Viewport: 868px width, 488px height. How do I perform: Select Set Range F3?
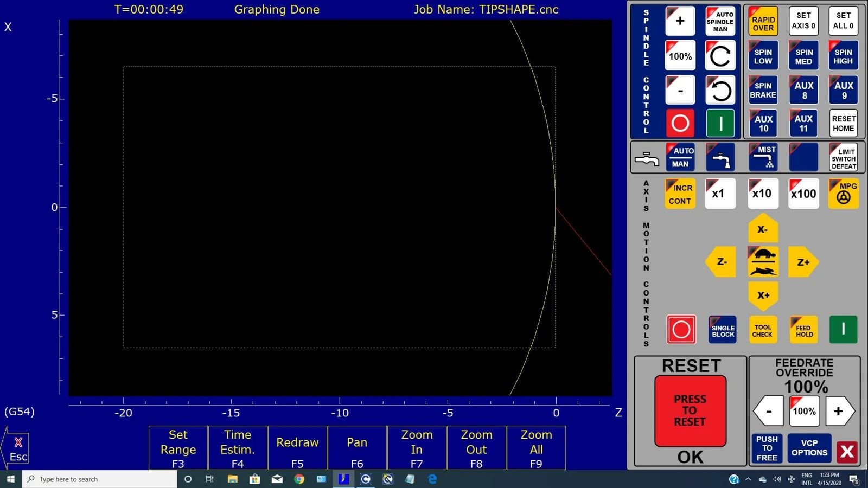[178, 448]
